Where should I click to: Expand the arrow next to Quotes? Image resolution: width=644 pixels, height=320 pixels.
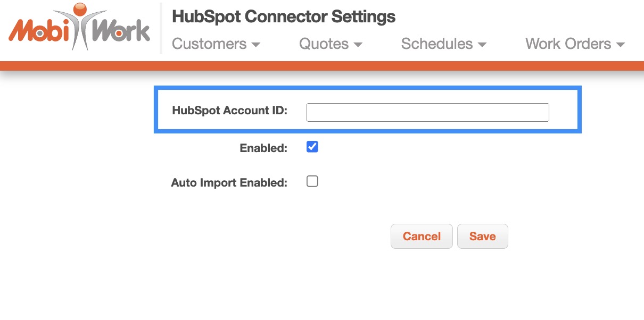[x=358, y=45]
